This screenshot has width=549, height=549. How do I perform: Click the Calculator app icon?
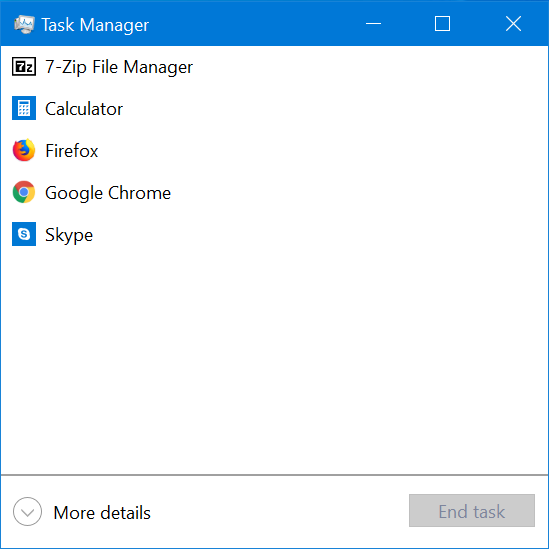coord(24,108)
